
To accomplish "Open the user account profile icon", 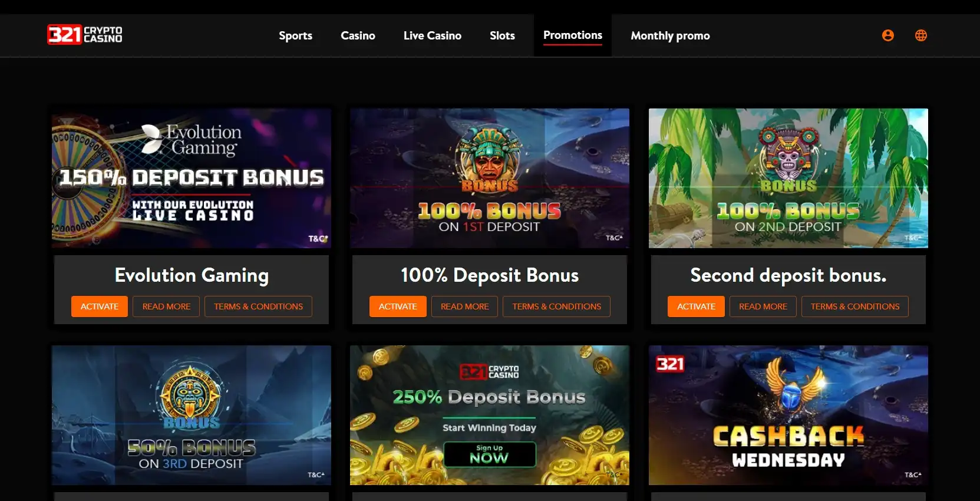I will (x=887, y=35).
